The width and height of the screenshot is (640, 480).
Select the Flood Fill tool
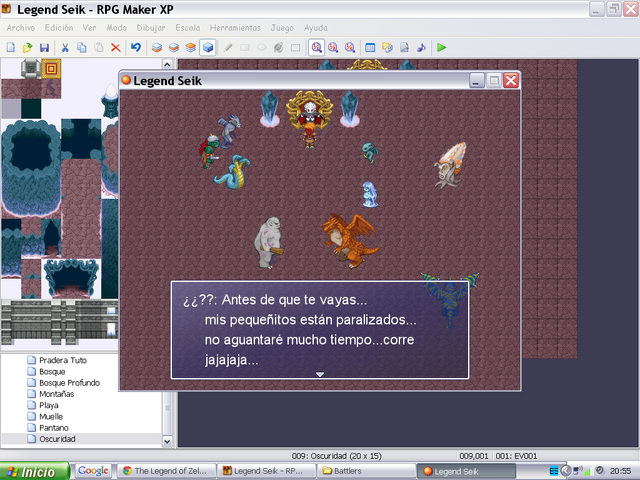(x=278, y=47)
